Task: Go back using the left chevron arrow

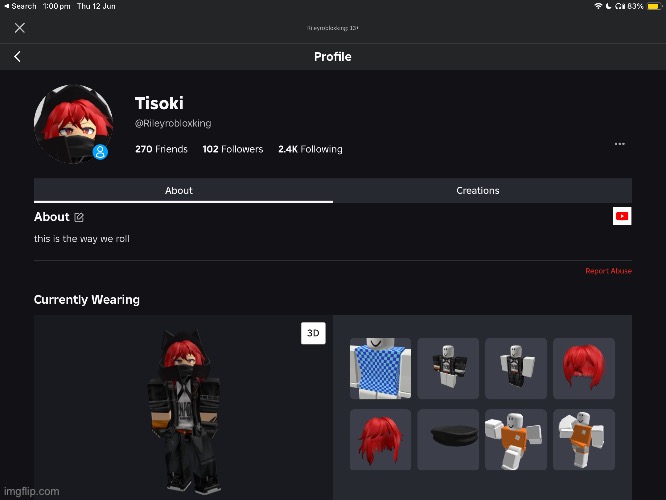Action: coord(17,56)
